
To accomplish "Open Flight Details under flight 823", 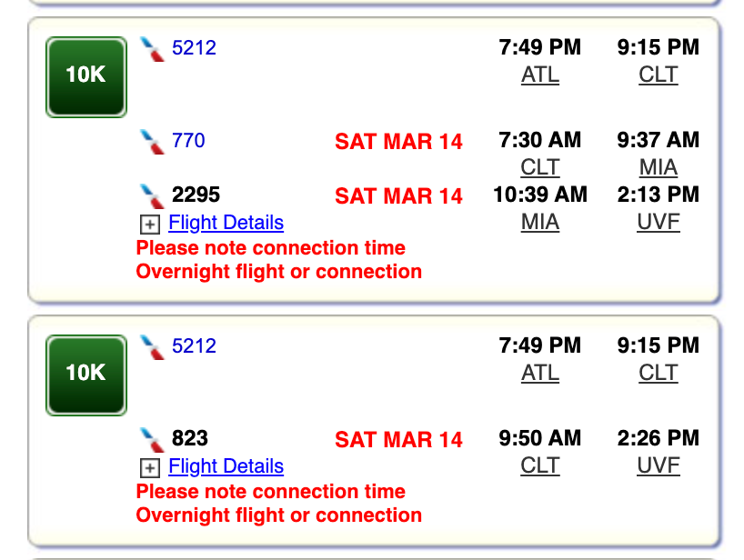I will [226, 466].
